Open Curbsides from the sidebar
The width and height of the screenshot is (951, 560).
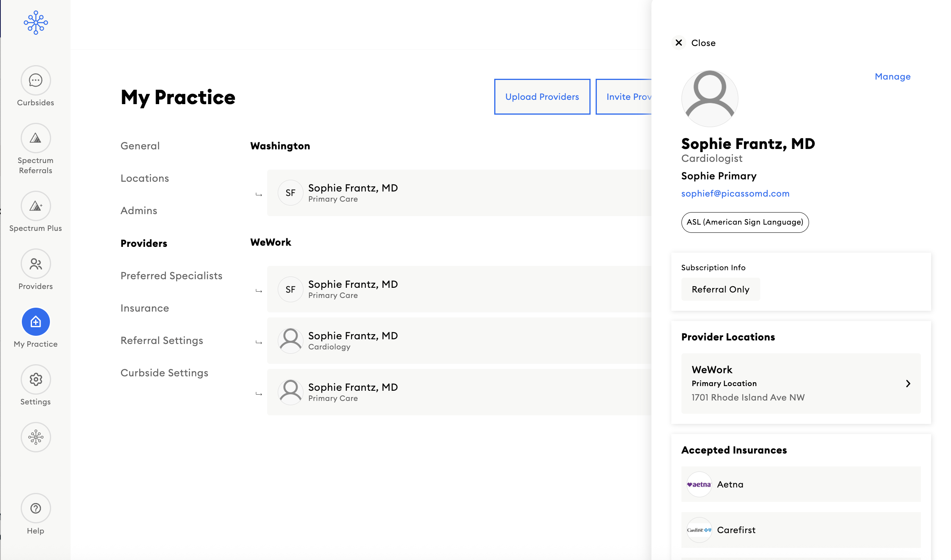[x=35, y=80]
